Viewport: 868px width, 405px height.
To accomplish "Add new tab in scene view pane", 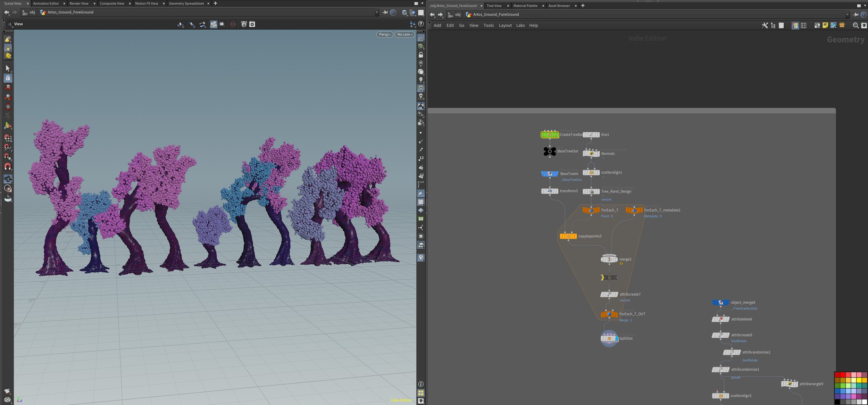I will pos(215,3).
